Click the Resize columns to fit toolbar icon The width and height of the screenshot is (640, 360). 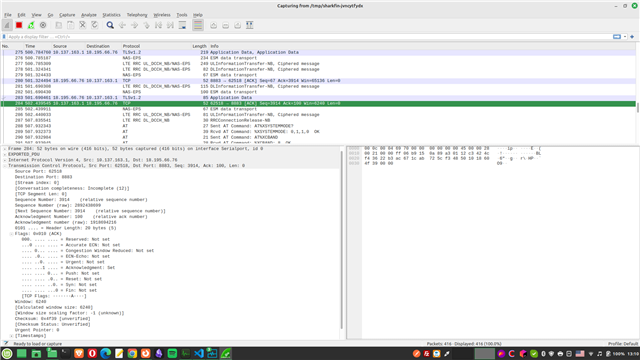249,25
